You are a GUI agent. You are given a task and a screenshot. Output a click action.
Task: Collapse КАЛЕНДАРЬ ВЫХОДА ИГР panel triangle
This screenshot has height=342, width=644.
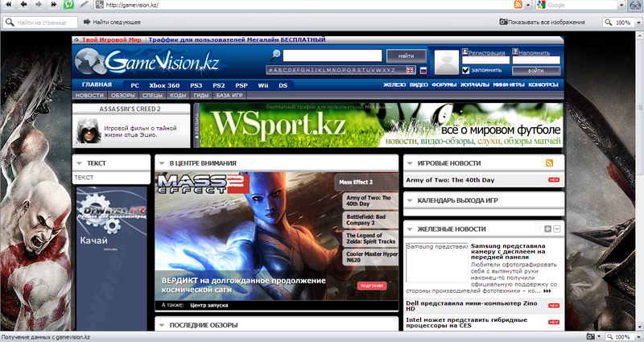pos(410,200)
